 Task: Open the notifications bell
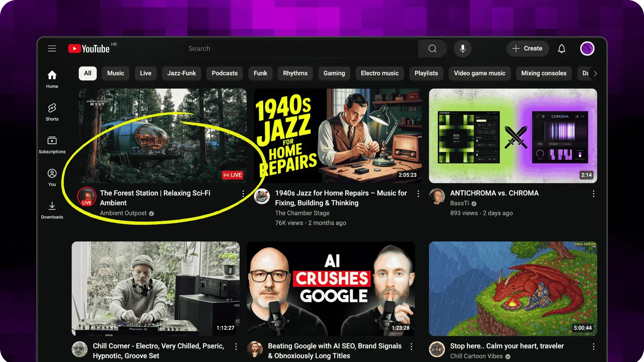tap(561, 49)
